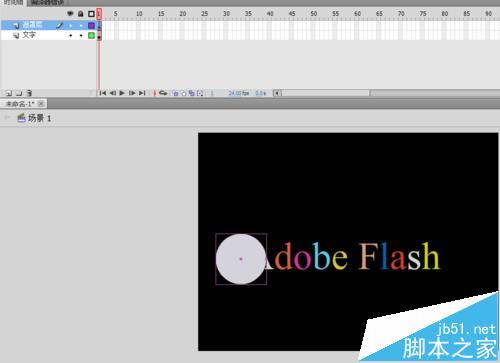The height and width of the screenshot is (363, 500).
Task: Toggle the Loop playback icon
Action: click(x=163, y=93)
